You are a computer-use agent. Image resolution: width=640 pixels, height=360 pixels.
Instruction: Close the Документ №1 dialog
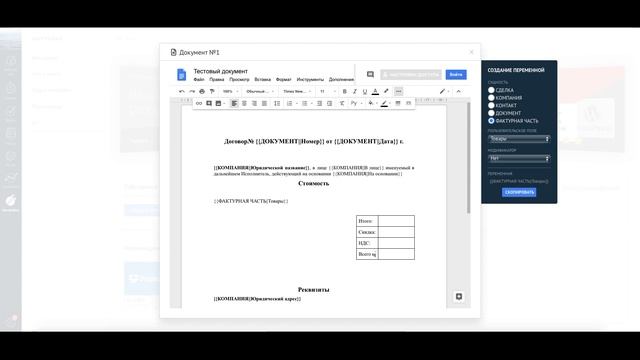click(471, 52)
